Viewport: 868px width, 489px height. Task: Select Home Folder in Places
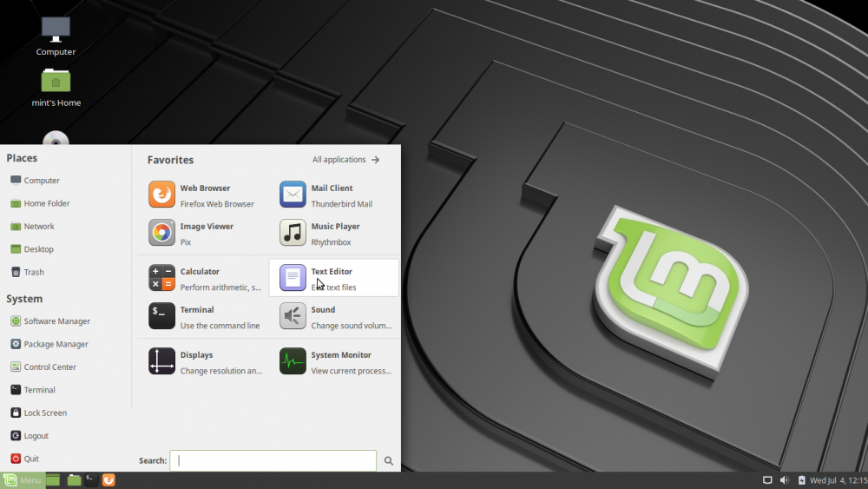(x=47, y=203)
